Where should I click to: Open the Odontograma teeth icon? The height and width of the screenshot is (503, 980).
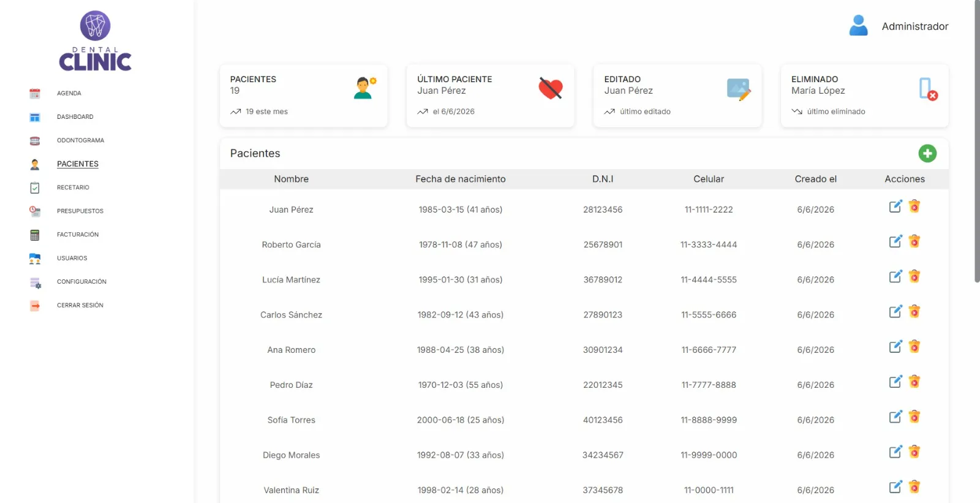pos(35,141)
